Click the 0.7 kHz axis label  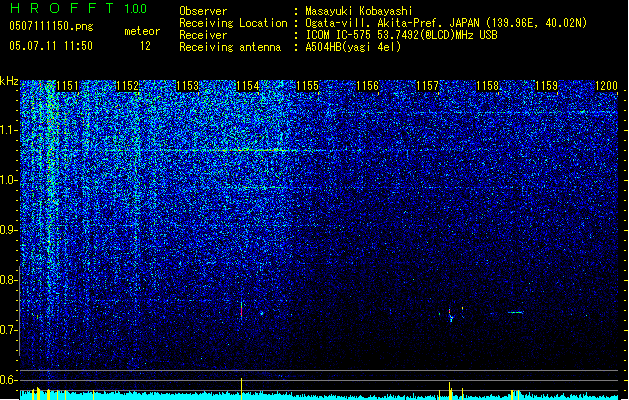[x=9, y=330]
